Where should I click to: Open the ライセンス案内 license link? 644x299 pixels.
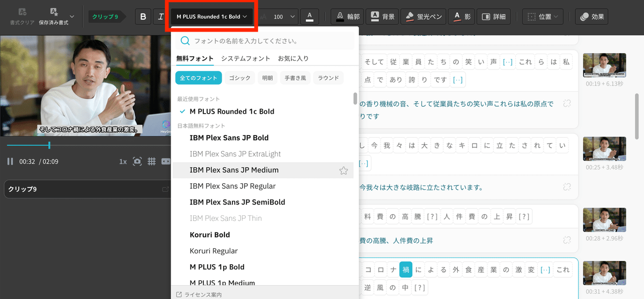coord(199,295)
